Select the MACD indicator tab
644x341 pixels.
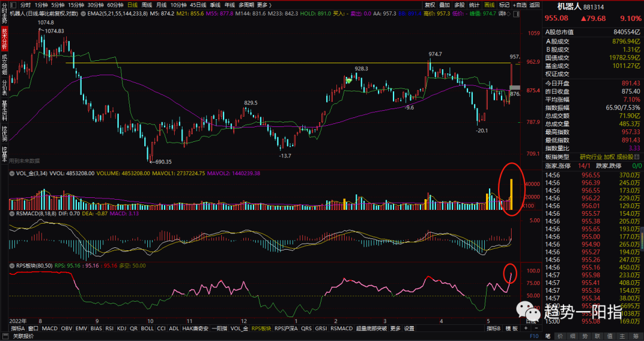click(49, 328)
